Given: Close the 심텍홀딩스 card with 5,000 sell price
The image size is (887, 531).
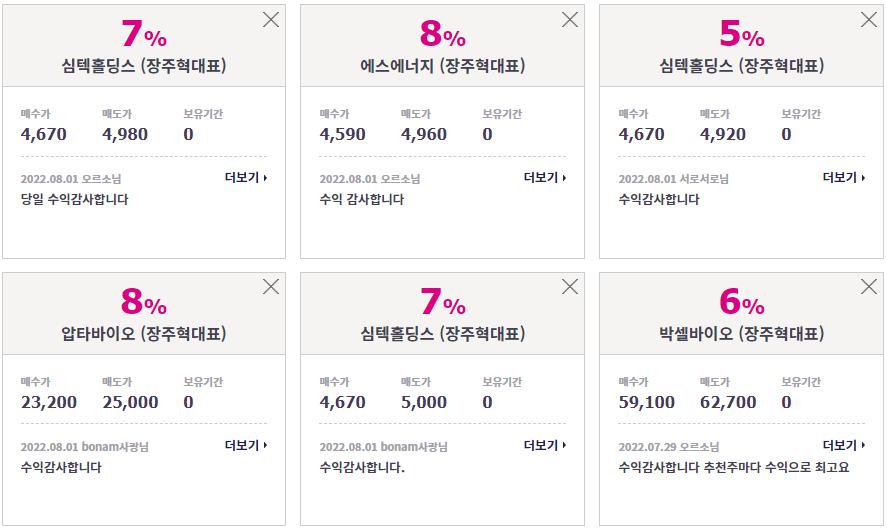Looking at the screenshot, I should (570, 287).
